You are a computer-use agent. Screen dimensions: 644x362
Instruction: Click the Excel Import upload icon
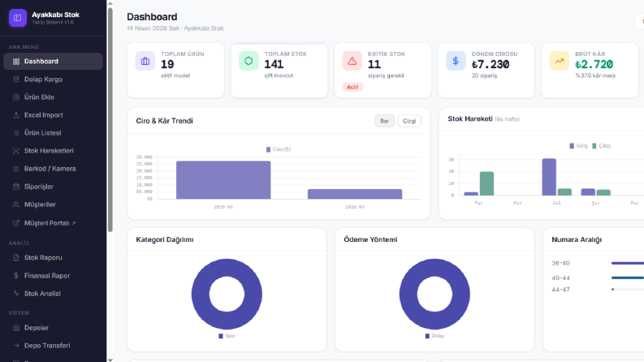(16, 115)
